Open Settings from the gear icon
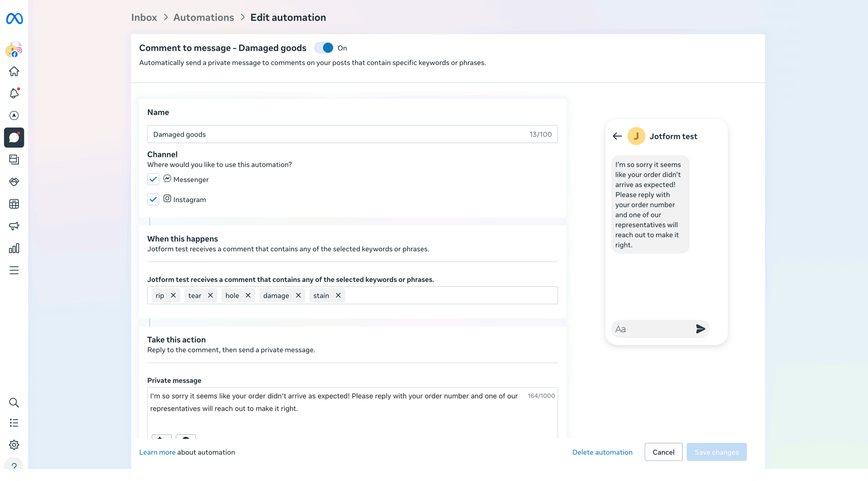This screenshot has height=481, width=868. click(14, 445)
